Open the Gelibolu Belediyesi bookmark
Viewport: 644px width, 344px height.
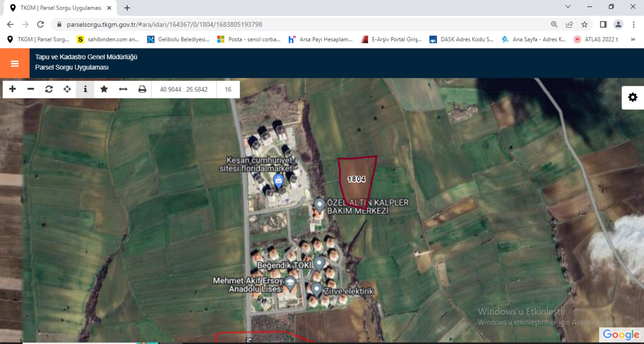click(x=178, y=40)
